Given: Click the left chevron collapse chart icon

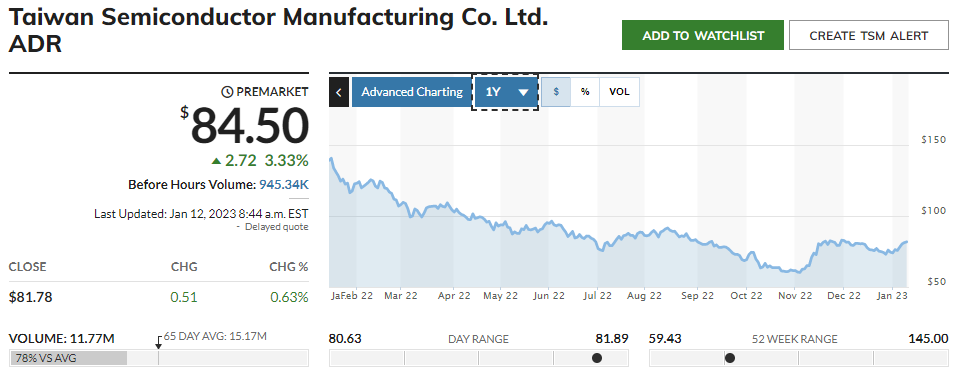Looking at the screenshot, I should pos(339,92).
